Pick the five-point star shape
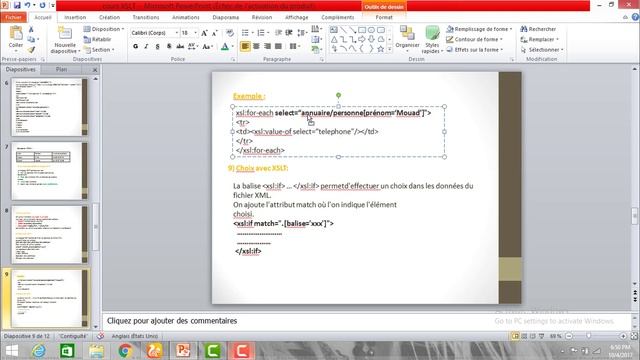640x360 pixels. point(380,49)
